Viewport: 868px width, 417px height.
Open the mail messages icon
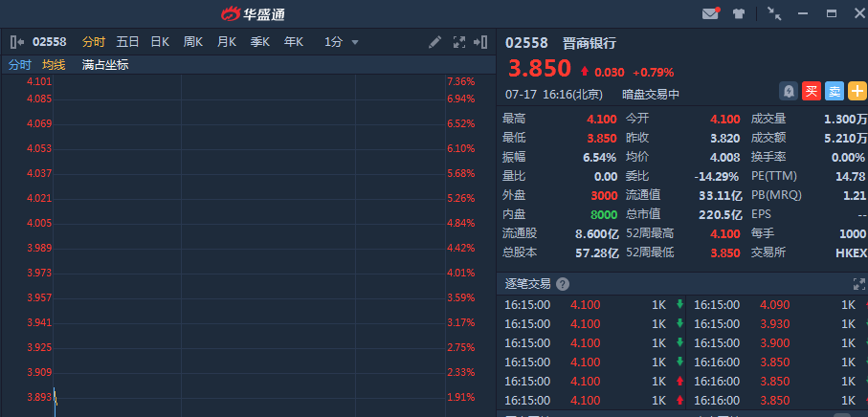click(x=710, y=13)
